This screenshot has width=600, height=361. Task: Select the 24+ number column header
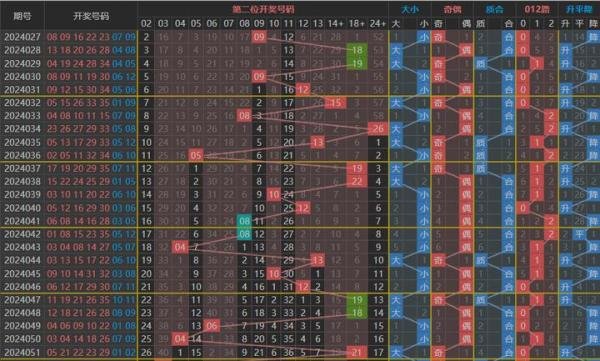pos(378,24)
